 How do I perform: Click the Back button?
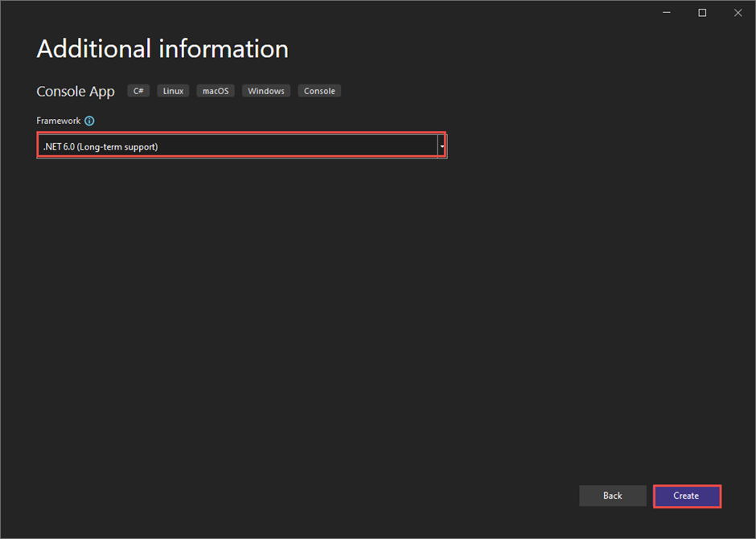[613, 496]
